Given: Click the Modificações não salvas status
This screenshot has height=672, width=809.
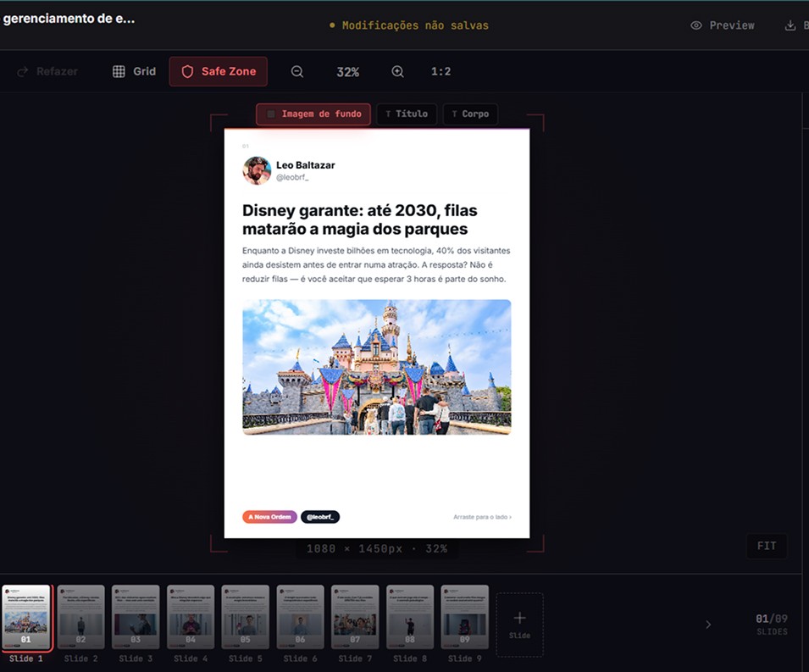Looking at the screenshot, I should coord(409,25).
